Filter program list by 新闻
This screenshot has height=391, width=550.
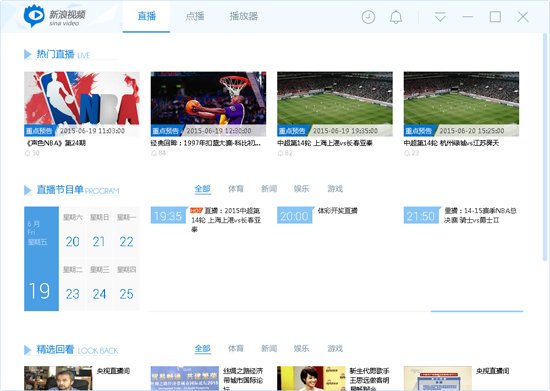pyautogui.click(x=269, y=189)
